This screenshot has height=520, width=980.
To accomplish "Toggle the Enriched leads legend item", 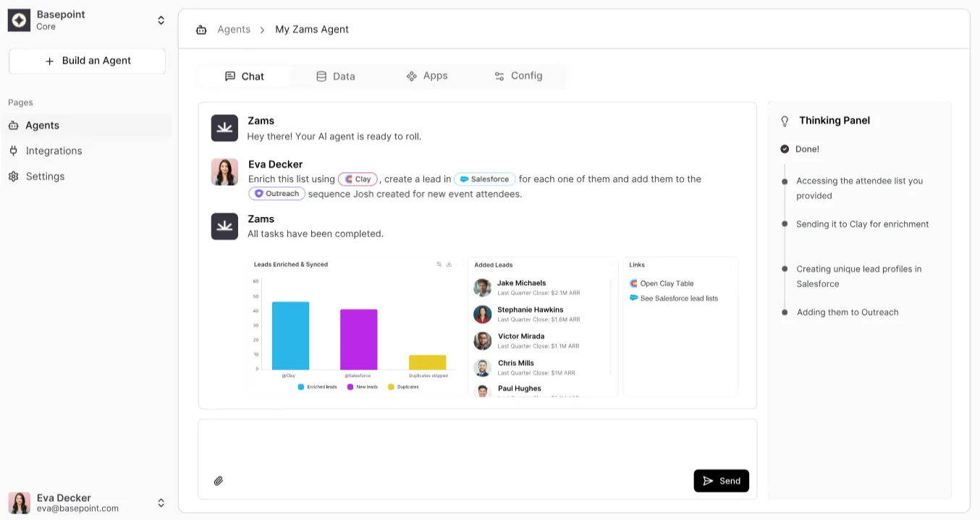I will [318, 387].
